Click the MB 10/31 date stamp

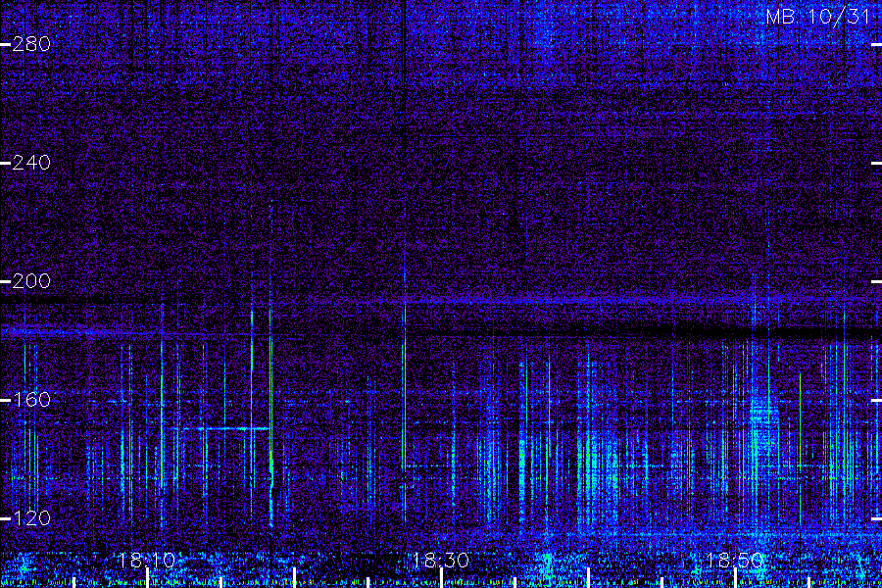[818, 17]
